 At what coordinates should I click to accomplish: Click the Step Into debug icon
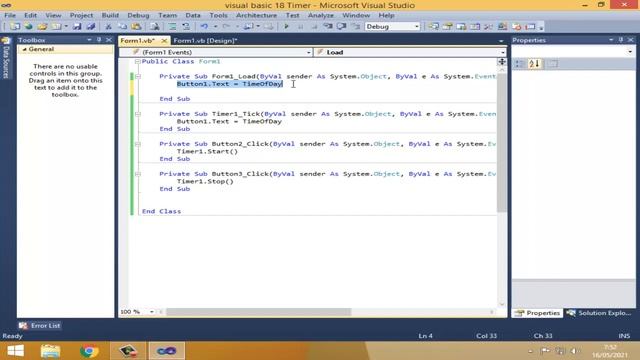328,27
